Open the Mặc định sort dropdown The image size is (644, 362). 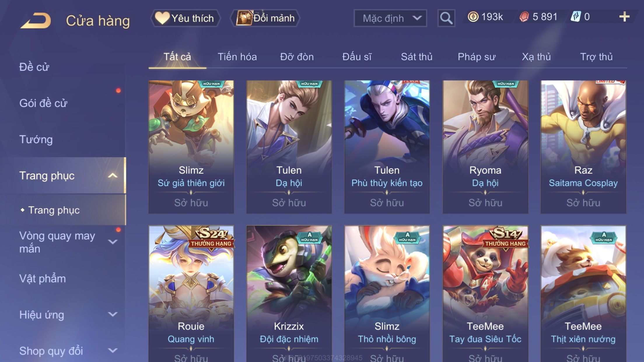point(390,18)
